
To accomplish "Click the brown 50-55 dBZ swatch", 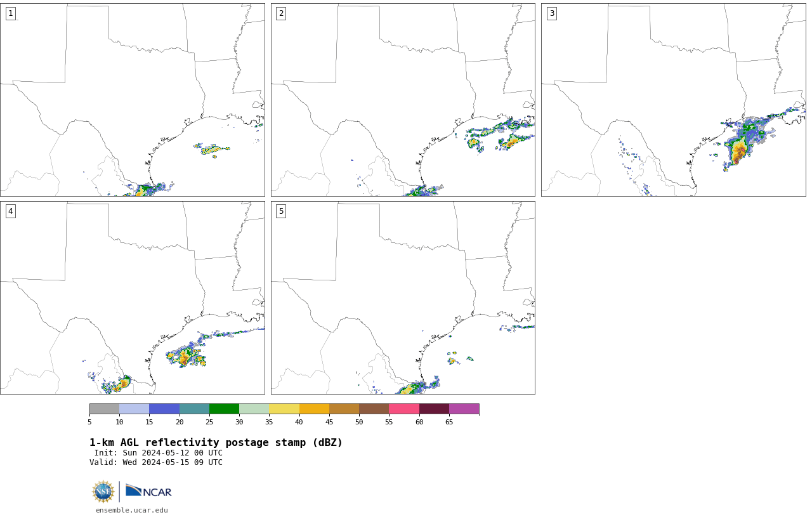I will (374, 409).
